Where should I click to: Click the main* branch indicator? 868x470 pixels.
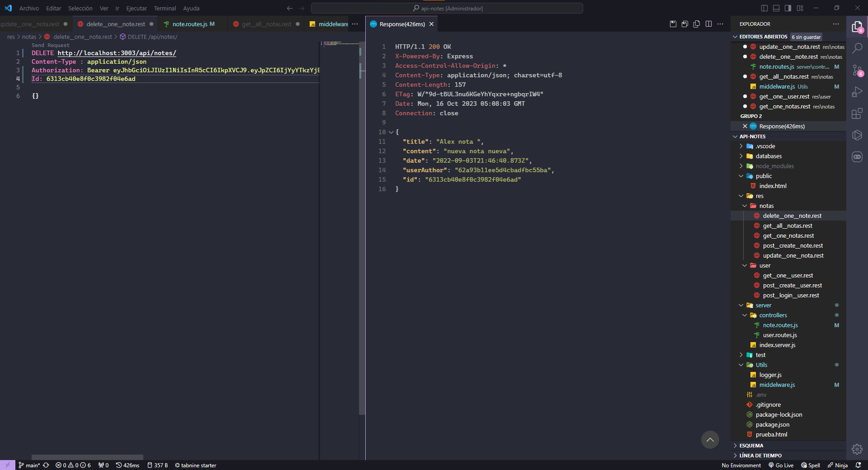[29, 465]
